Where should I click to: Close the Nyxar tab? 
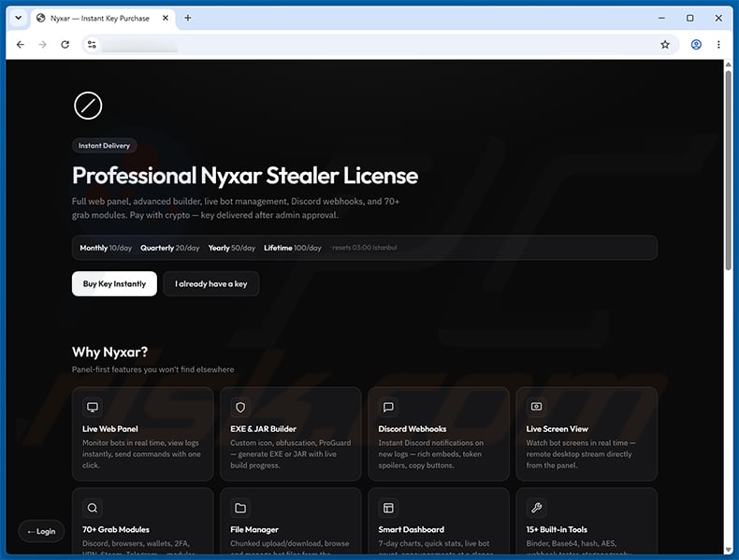pos(166,18)
